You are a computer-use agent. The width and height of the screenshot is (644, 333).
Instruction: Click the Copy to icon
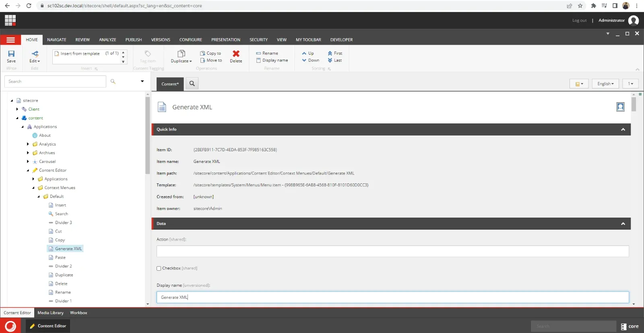pyautogui.click(x=202, y=53)
